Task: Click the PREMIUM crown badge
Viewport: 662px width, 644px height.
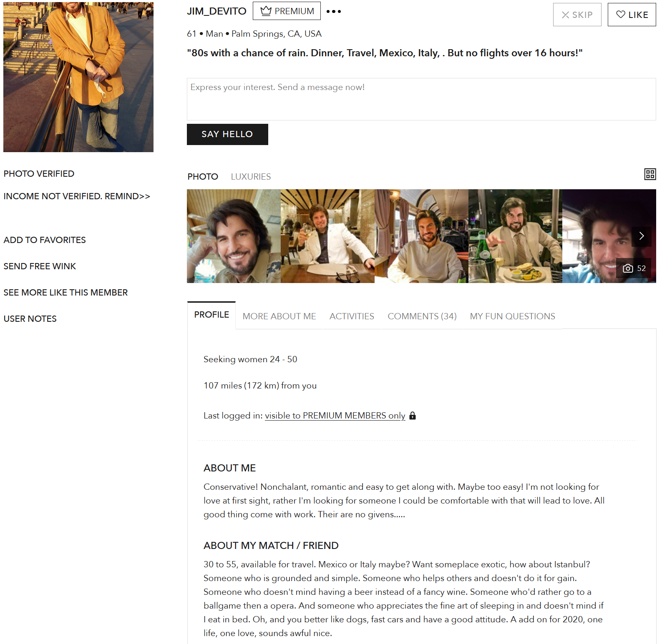Action: (x=287, y=11)
